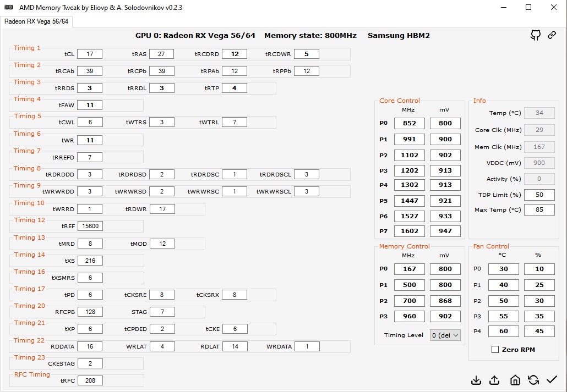Click the download/load timings icon
The height and width of the screenshot is (392, 567).
(x=476, y=380)
